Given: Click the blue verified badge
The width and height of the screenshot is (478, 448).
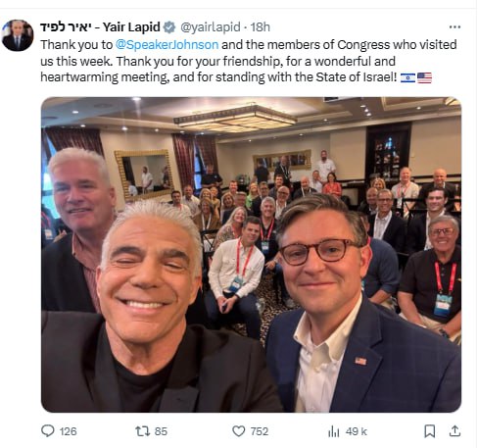Looking at the screenshot, I should [x=169, y=27].
